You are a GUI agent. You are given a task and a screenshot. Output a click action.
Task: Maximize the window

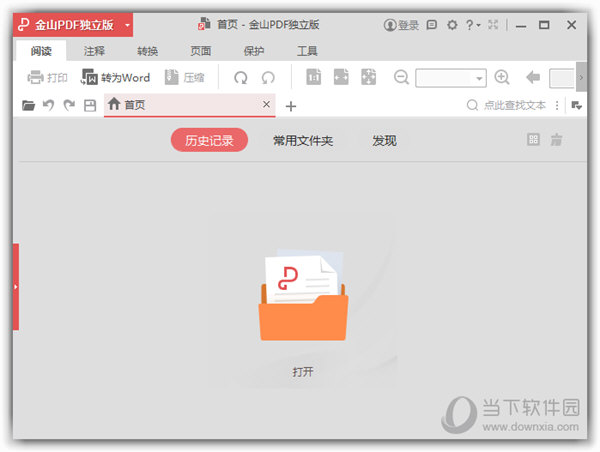pos(544,25)
